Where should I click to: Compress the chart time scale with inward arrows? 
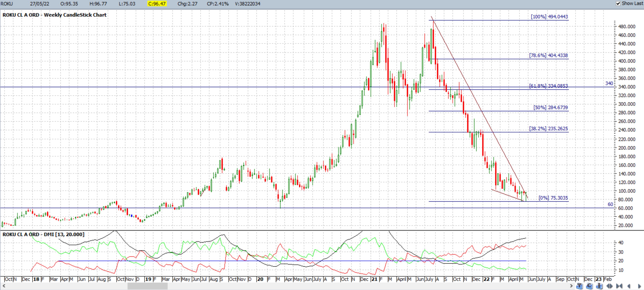click(x=619, y=286)
